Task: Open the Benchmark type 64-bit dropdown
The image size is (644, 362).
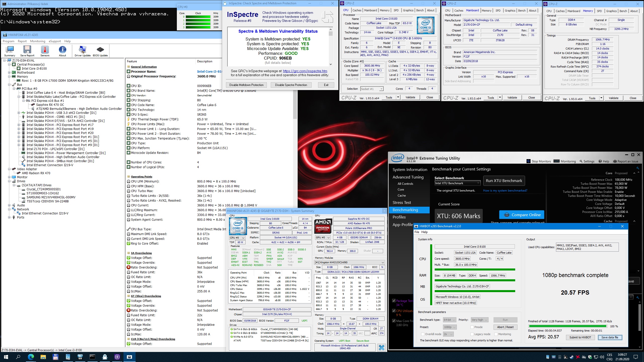Action: click(449, 320)
